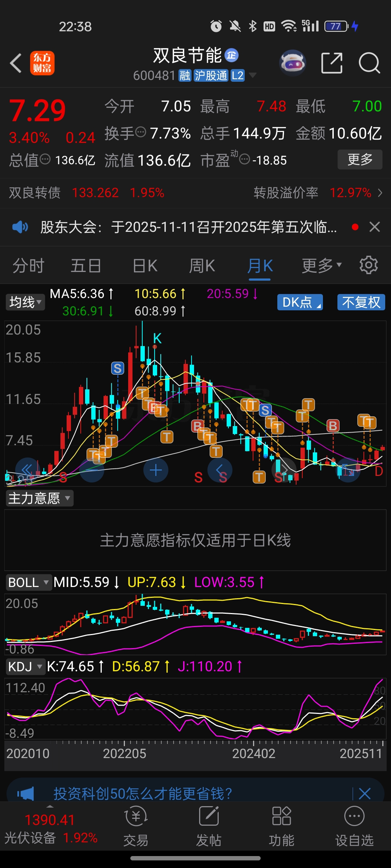Open BOLL indicator dropdown

[29, 582]
